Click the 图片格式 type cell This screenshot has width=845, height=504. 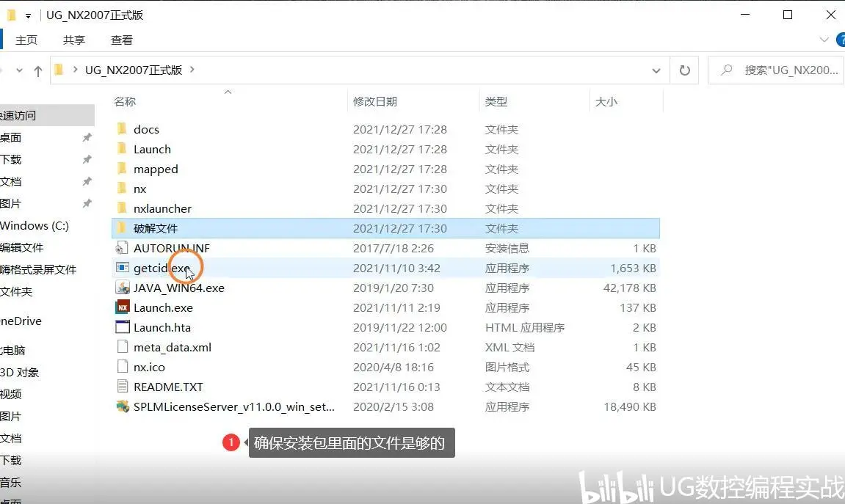tap(507, 368)
